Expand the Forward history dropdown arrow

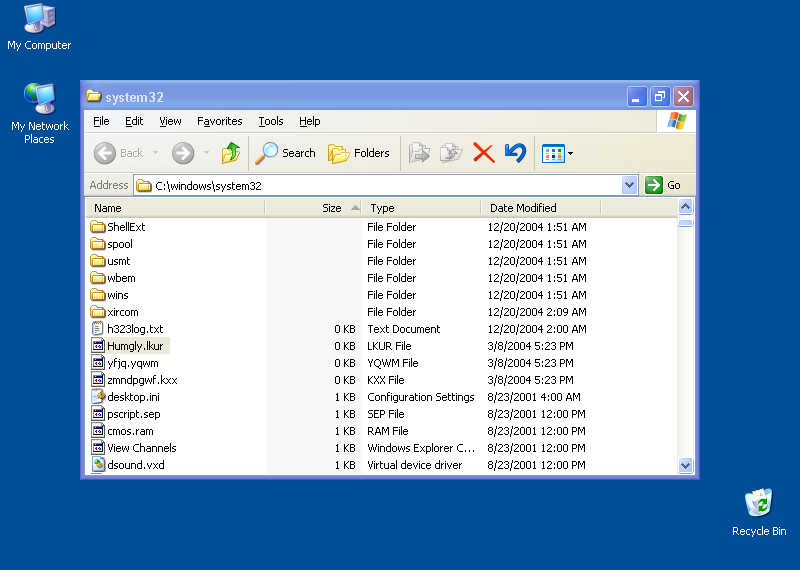point(206,153)
